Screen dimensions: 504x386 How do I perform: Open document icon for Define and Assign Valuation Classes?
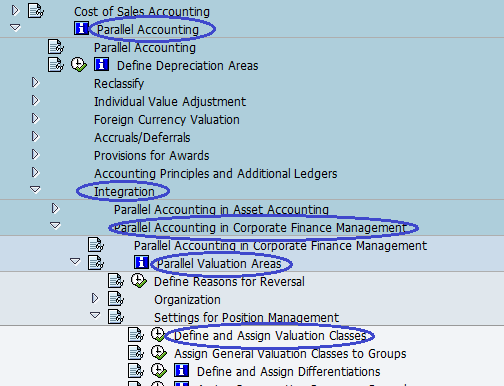(136, 335)
